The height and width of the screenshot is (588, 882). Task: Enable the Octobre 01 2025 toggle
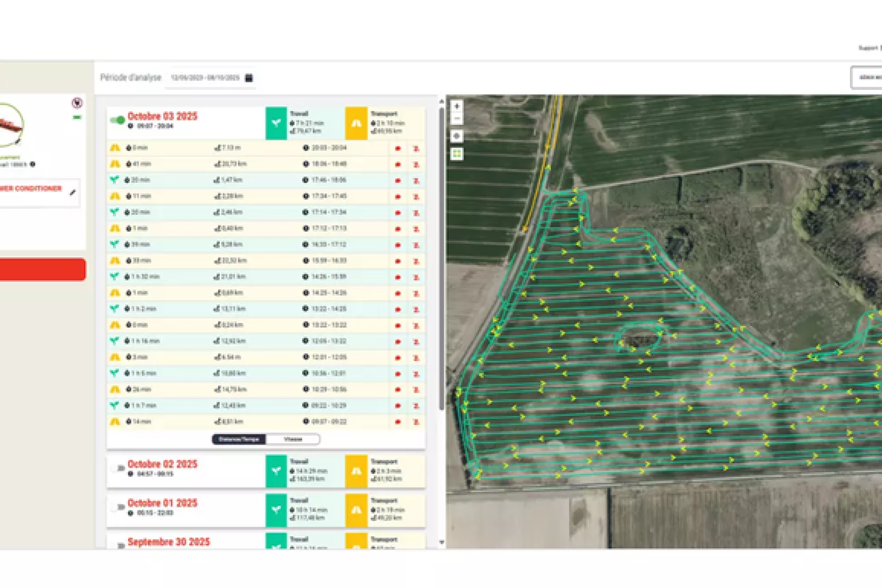[118, 507]
